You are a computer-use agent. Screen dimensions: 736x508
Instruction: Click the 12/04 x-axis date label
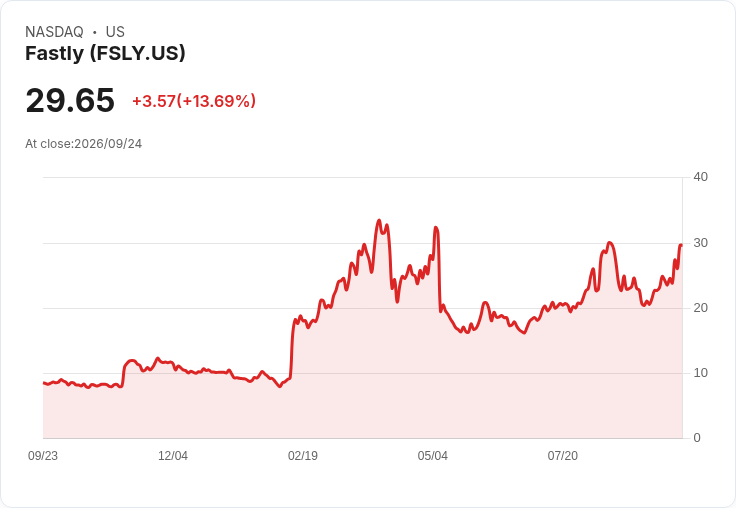[x=173, y=456]
